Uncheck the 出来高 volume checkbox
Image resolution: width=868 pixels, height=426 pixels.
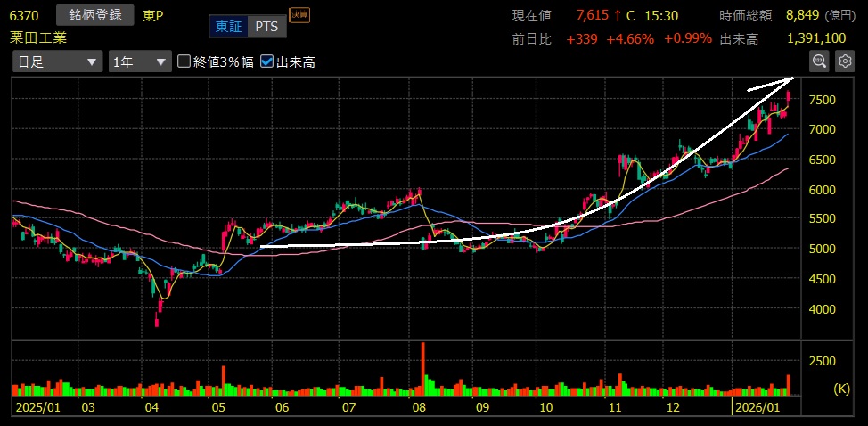[267, 61]
